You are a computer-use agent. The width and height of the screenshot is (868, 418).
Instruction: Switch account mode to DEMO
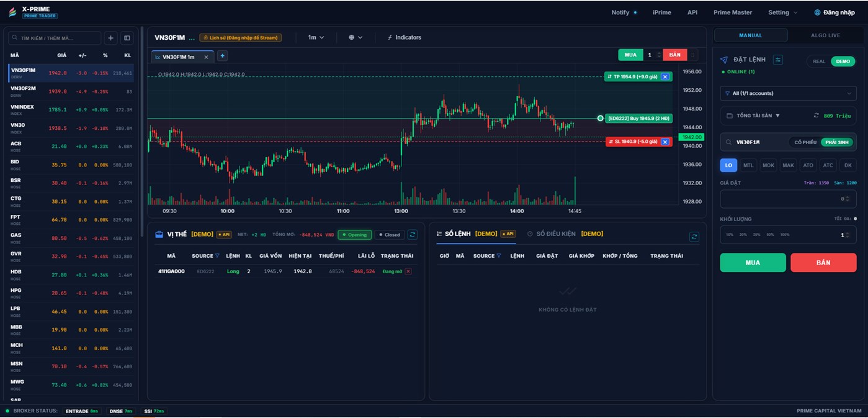843,61
